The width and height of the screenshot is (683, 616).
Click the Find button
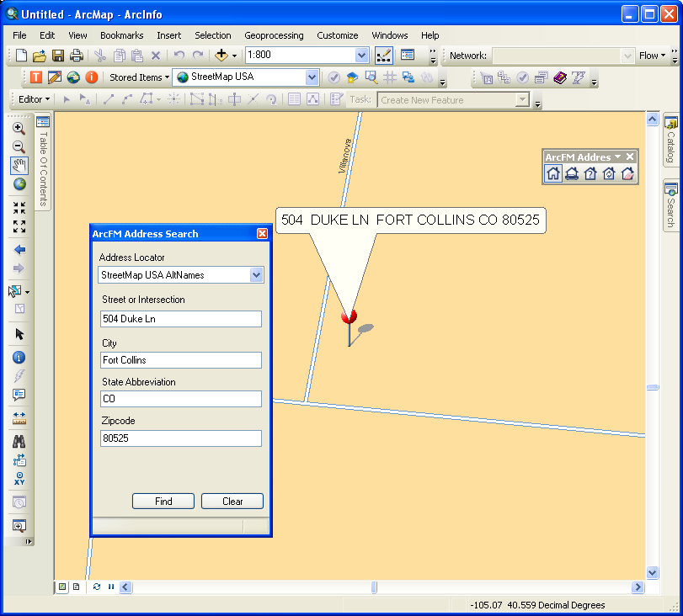(x=163, y=501)
